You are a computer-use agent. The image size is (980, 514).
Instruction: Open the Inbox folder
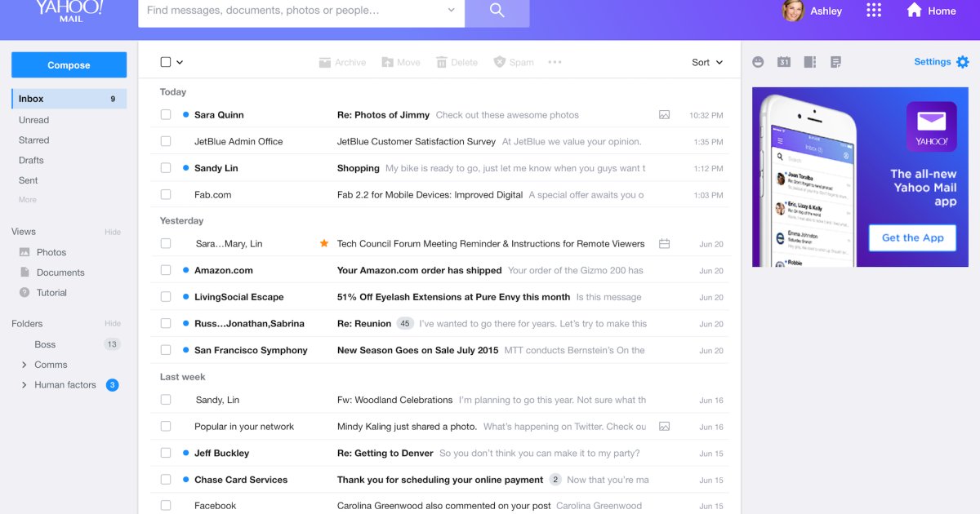coord(69,99)
